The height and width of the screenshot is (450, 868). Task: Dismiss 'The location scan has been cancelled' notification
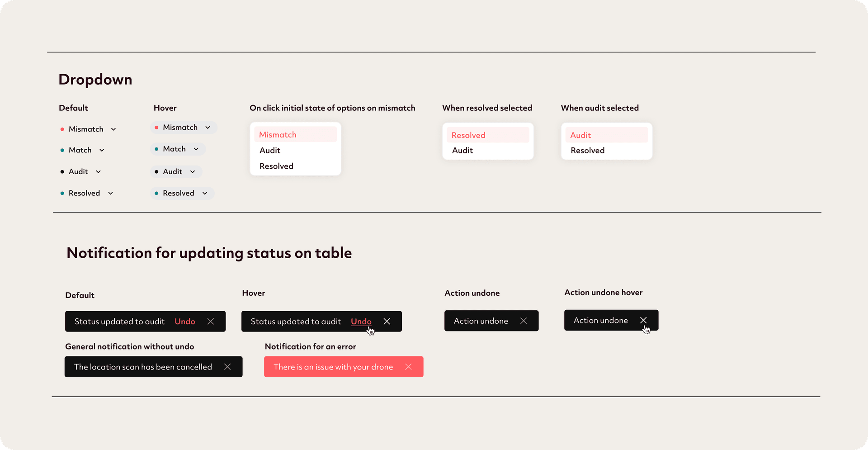(227, 367)
